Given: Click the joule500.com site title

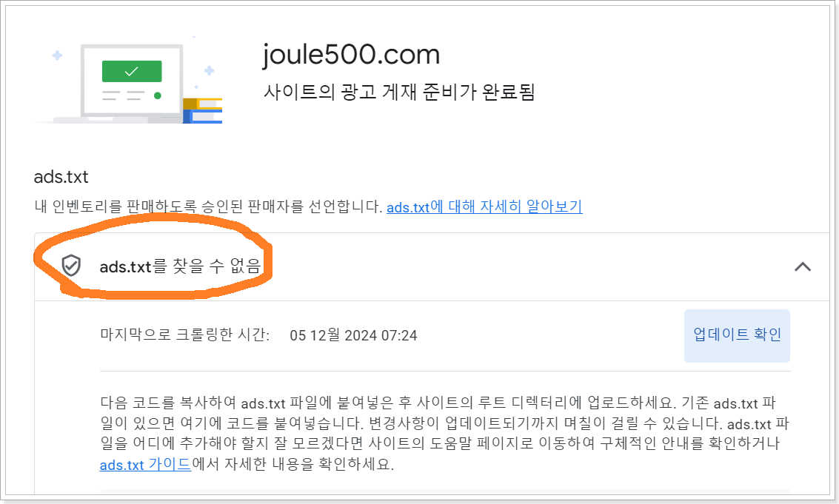Looking at the screenshot, I should [351, 55].
